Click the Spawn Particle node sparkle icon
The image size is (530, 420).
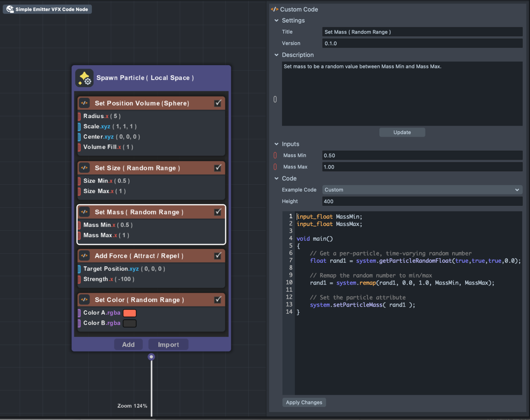point(84,78)
